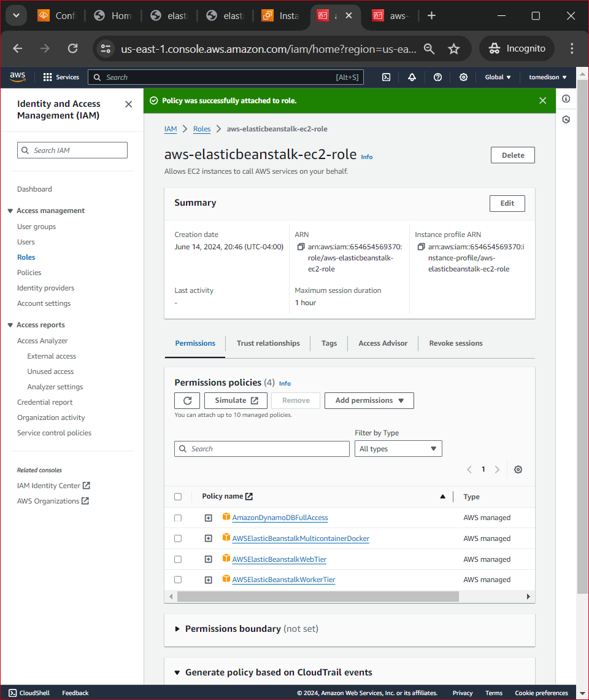Image resolution: width=589 pixels, height=700 pixels.
Task: Open notifications bell
Action: 412,77
